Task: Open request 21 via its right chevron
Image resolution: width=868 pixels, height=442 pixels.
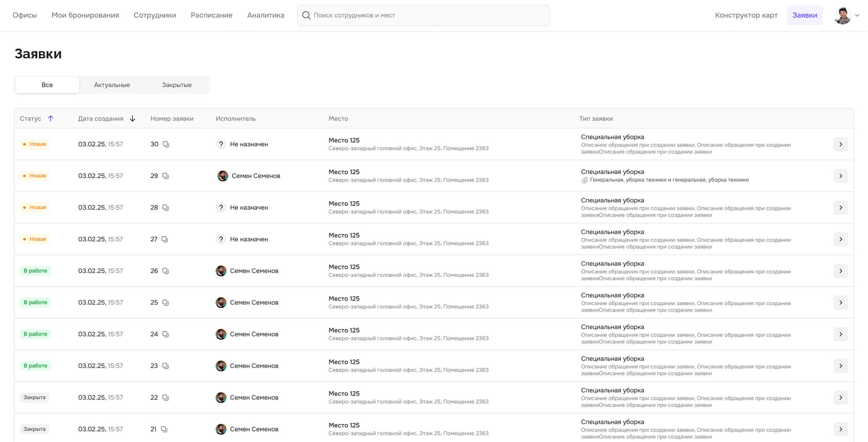Action: (840, 429)
